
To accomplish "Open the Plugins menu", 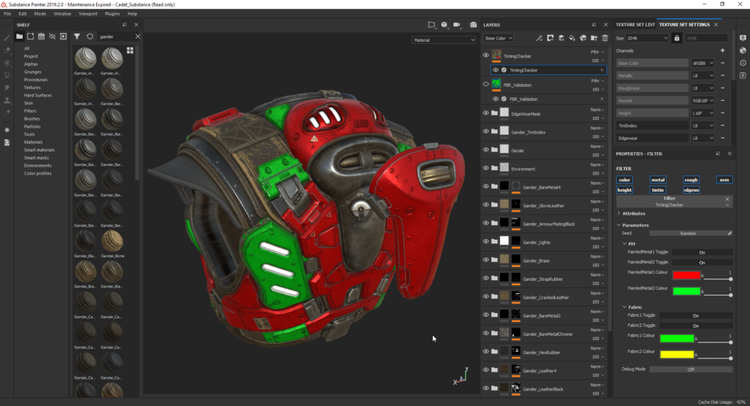I will (112, 14).
